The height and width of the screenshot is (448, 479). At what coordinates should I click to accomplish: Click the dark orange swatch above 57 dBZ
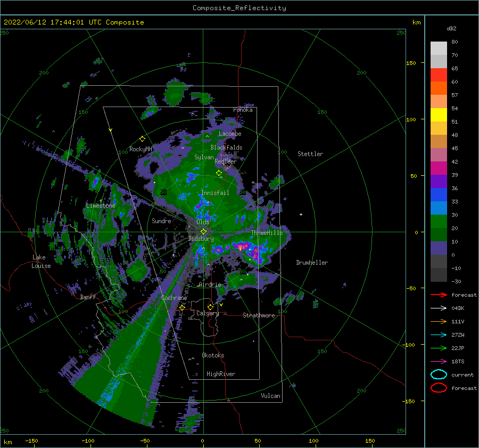tap(439, 88)
